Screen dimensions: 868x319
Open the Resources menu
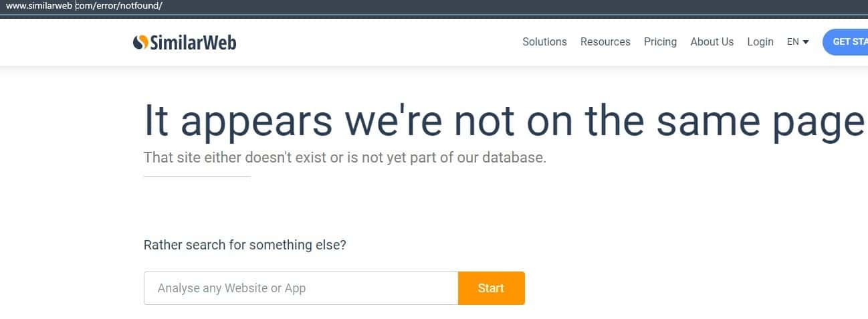click(x=605, y=41)
